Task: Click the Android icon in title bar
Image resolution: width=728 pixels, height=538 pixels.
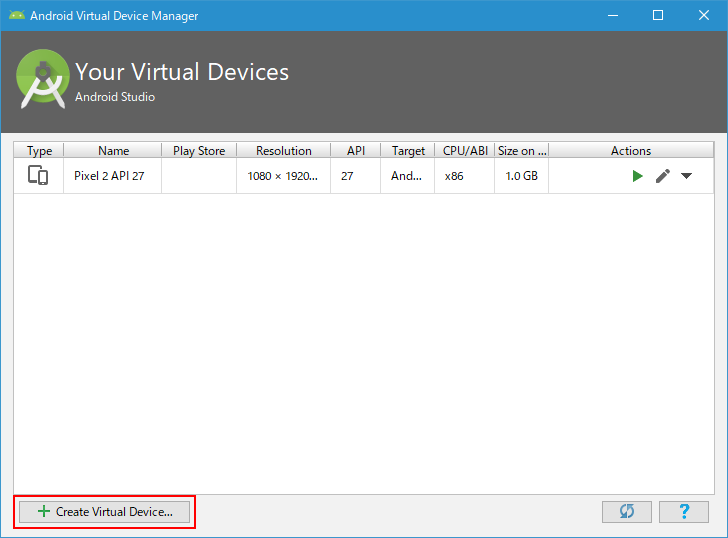Action: [x=17, y=15]
